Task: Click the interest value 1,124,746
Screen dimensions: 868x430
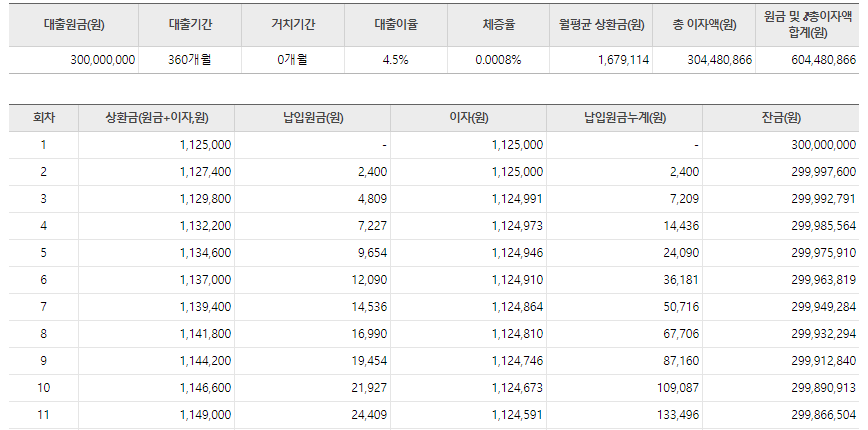Action: 518,361
